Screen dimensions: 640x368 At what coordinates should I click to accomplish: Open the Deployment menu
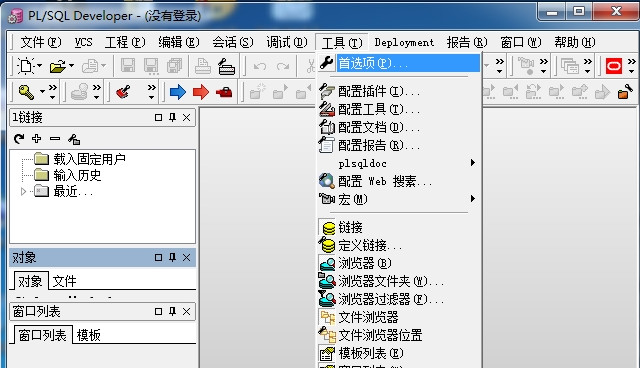point(404,42)
